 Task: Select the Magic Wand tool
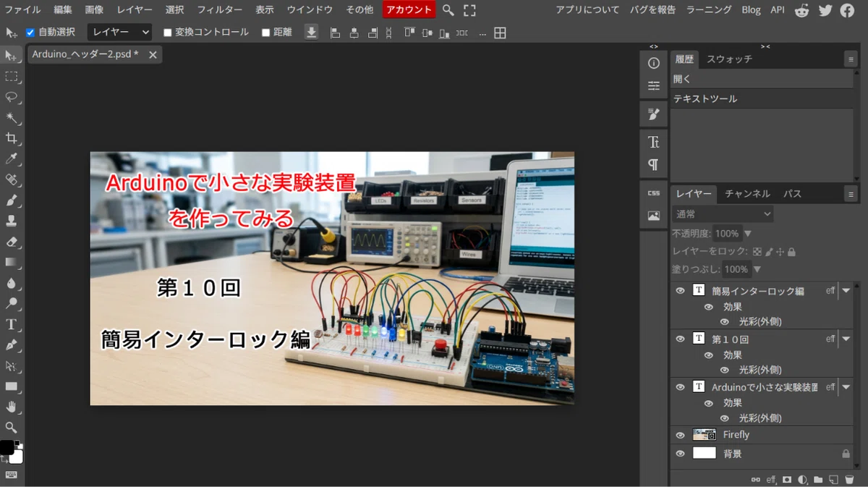(12, 118)
